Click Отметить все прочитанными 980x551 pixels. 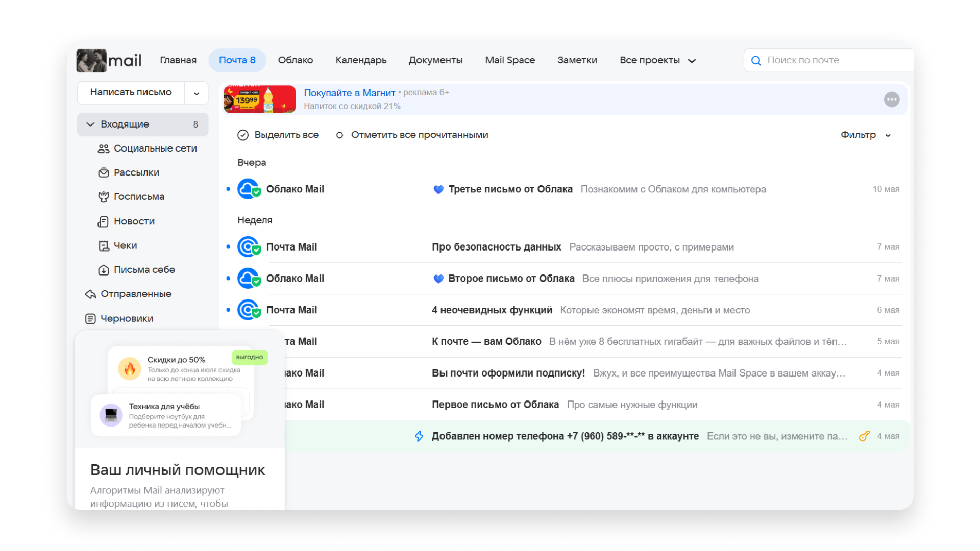tap(412, 135)
